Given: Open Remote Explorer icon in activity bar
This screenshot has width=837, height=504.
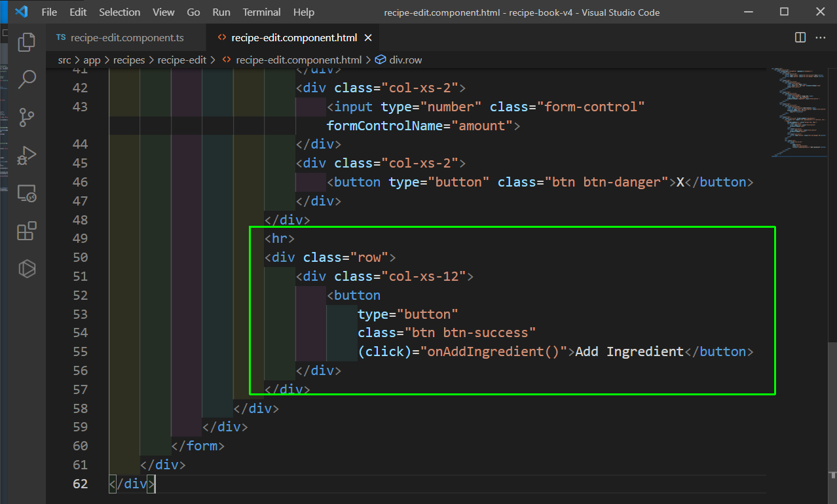Looking at the screenshot, I should (x=27, y=193).
